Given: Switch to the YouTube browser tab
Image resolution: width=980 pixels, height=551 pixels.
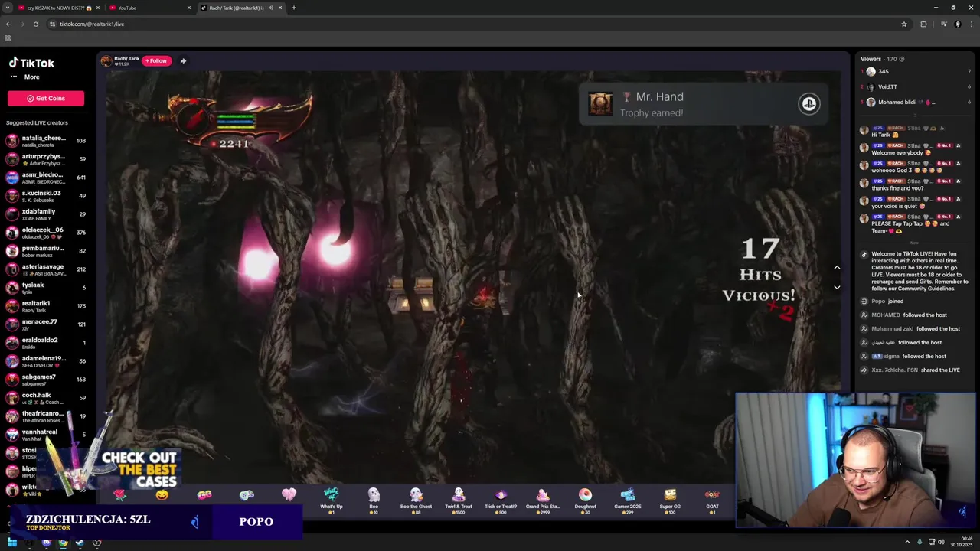Looking at the screenshot, I should (x=149, y=8).
